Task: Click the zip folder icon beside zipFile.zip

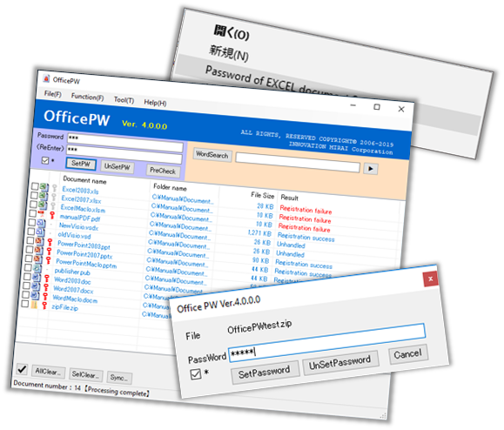Action: pos(34,304)
